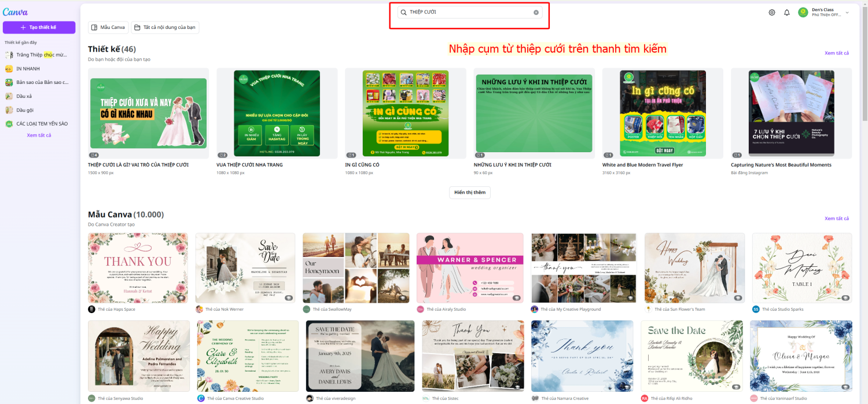Select Save the Date template by Rifqi Ali Ridho
The width and height of the screenshot is (868, 404).
pyautogui.click(x=692, y=356)
